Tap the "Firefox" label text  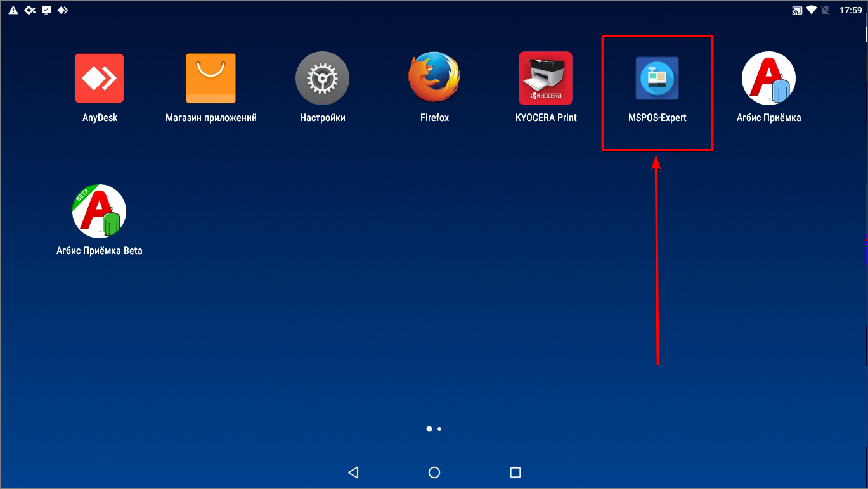tap(434, 118)
